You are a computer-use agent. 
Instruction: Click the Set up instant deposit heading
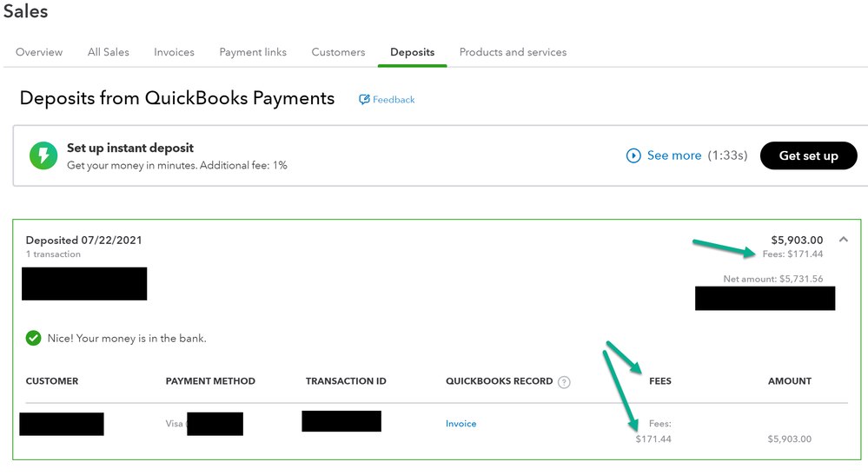pos(130,148)
